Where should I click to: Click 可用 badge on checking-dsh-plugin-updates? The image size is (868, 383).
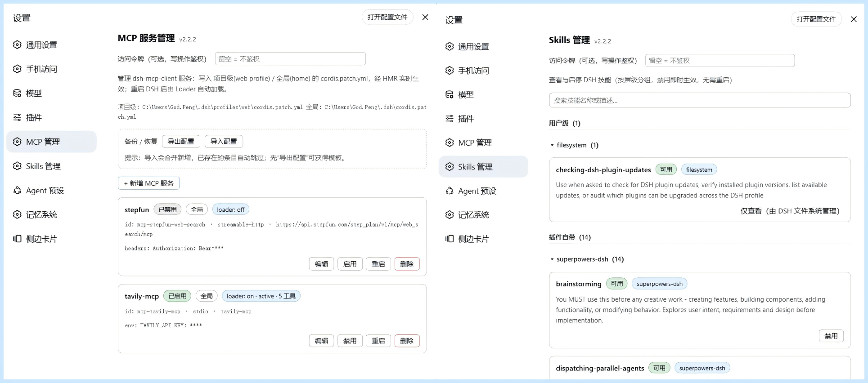[666, 169]
